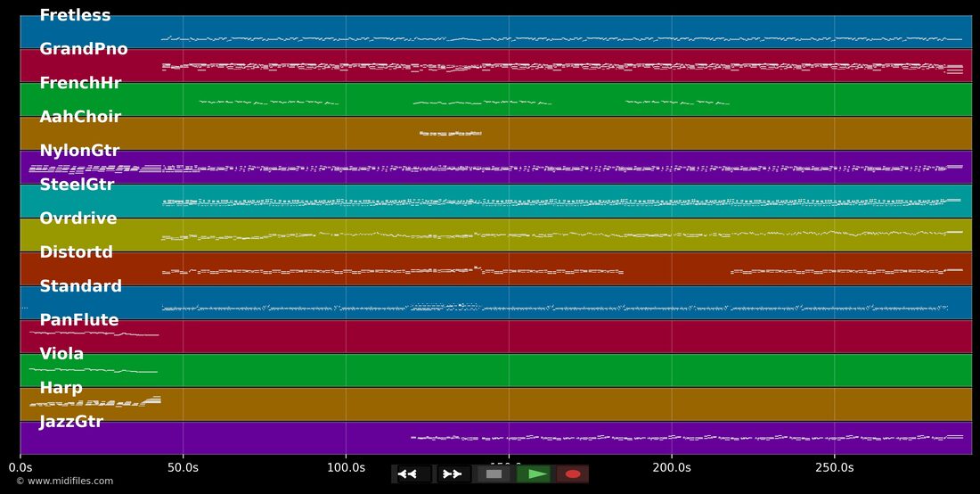Start playback with the green play button
This screenshot has height=494, width=980.
[535, 474]
